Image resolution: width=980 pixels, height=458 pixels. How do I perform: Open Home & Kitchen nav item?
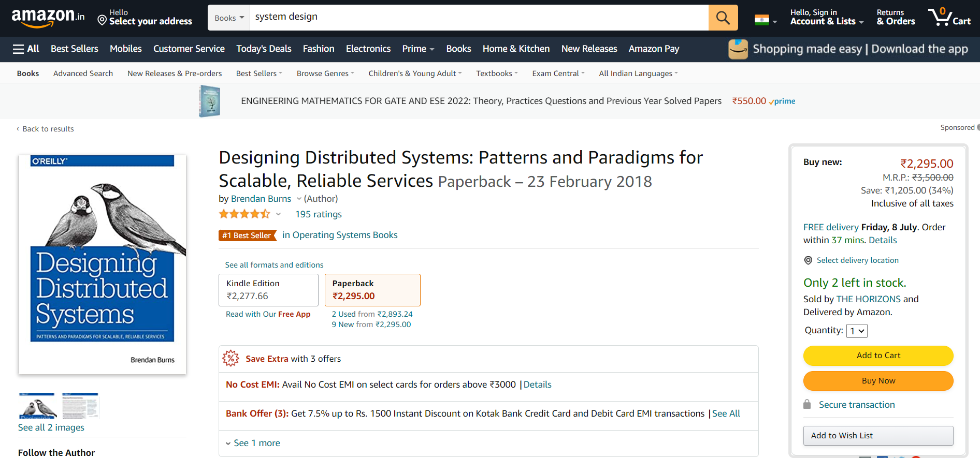point(516,49)
